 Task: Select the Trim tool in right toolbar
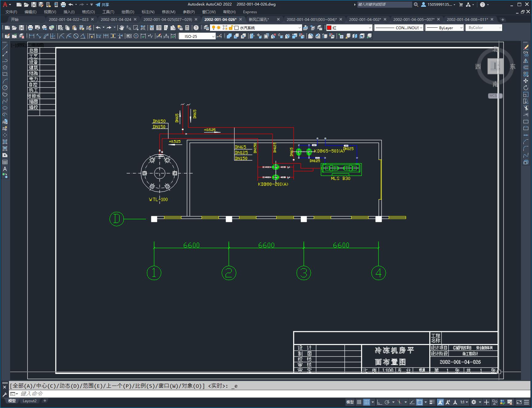(526, 108)
